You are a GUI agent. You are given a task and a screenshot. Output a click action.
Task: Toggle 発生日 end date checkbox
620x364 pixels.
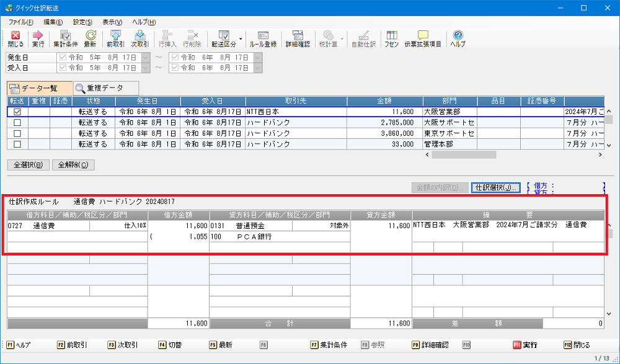tap(175, 57)
